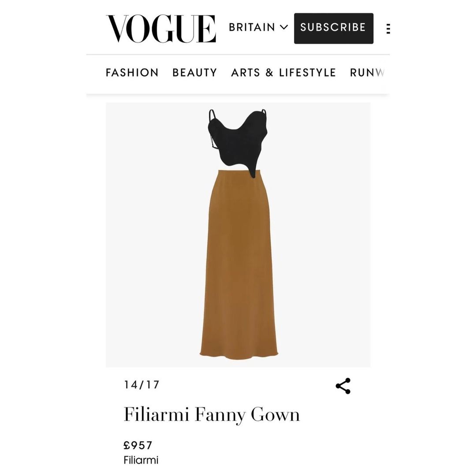
Task: Click the 14/17 slide counter
Action: coord(141,385)
